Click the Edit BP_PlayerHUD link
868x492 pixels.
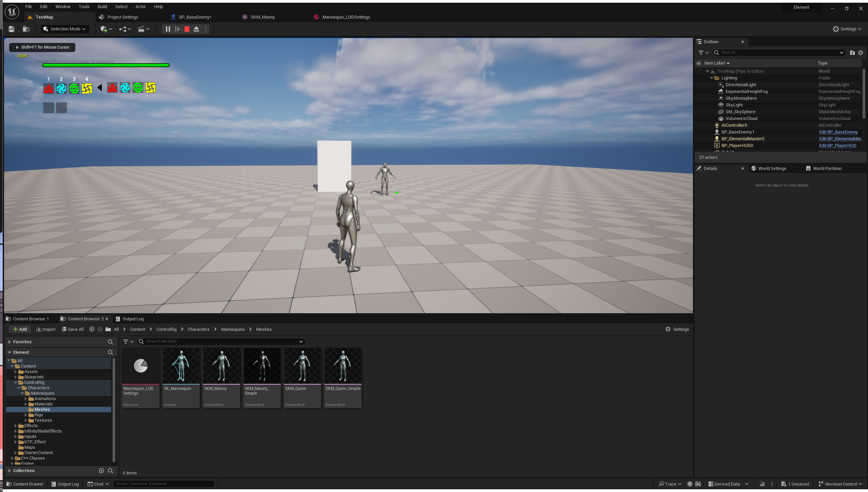[x=838, y=146]
